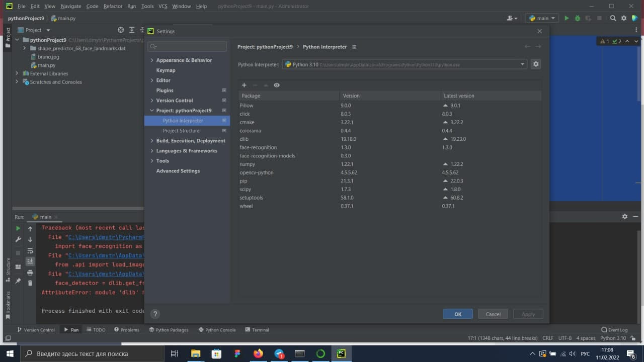Expand External Libraries node

(17, 73)
